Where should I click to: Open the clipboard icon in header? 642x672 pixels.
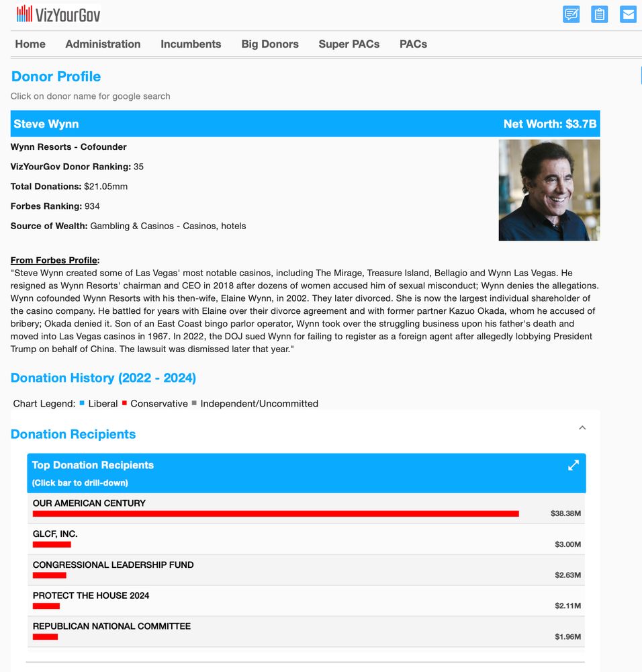click(599, 14)
